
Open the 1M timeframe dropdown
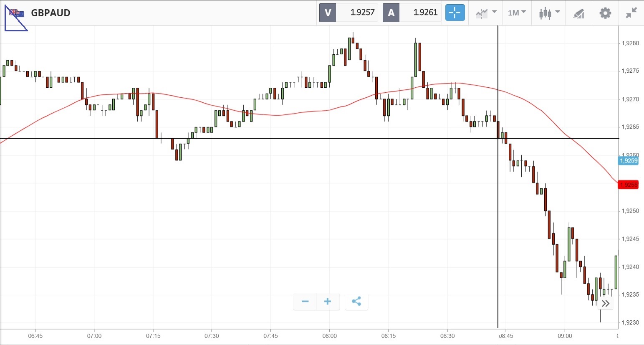coord(517,13)
